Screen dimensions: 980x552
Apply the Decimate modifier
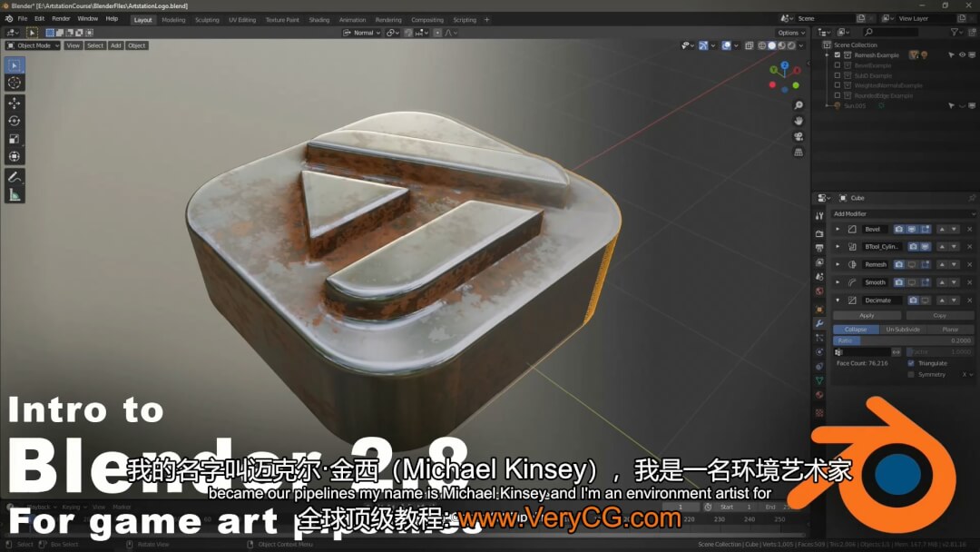[x=867, y=316]
